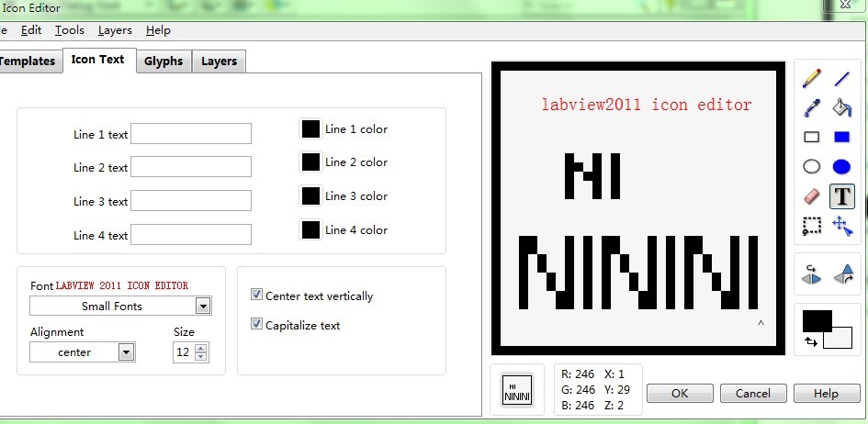Select the Ellipse outline tool
The width and height of the screenshot is (868, 424).
(812, 166)
